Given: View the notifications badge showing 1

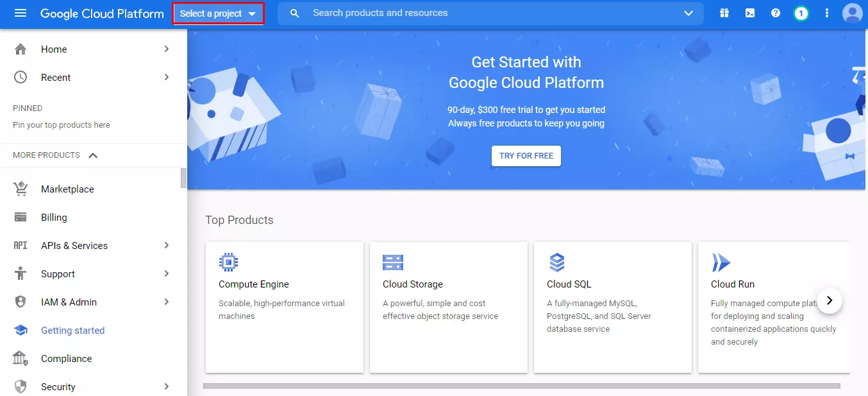Looking at the screenshot, I should point(801,13).
